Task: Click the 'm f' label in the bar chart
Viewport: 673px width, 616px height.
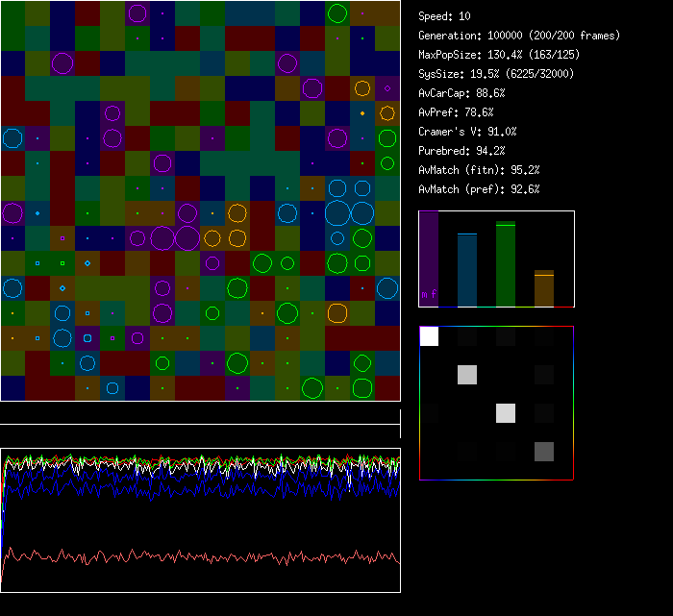Action: [429, 294]
